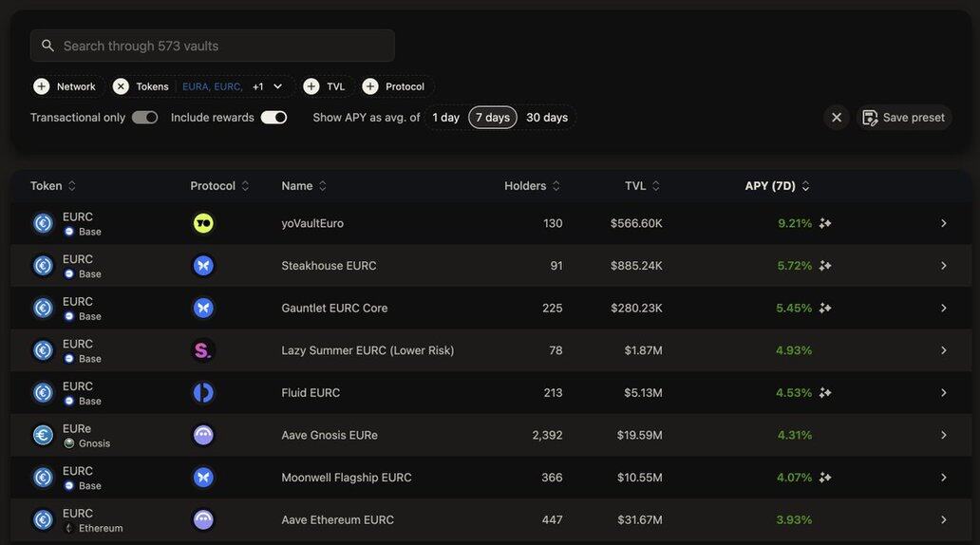This screenshot has width=980, height=545.
Task: Open Aave Ethereum EURC row chevron
Action: (x=944, y=520)
